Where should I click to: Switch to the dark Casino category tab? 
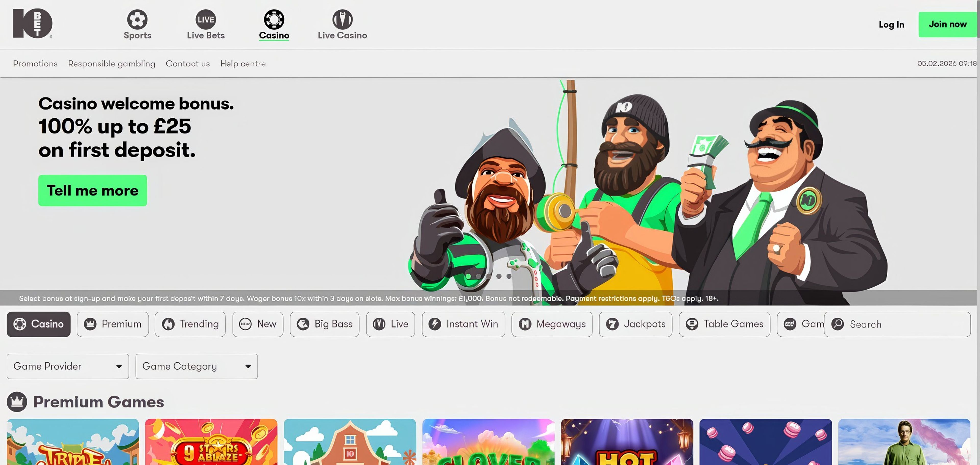tap(39, 324)
